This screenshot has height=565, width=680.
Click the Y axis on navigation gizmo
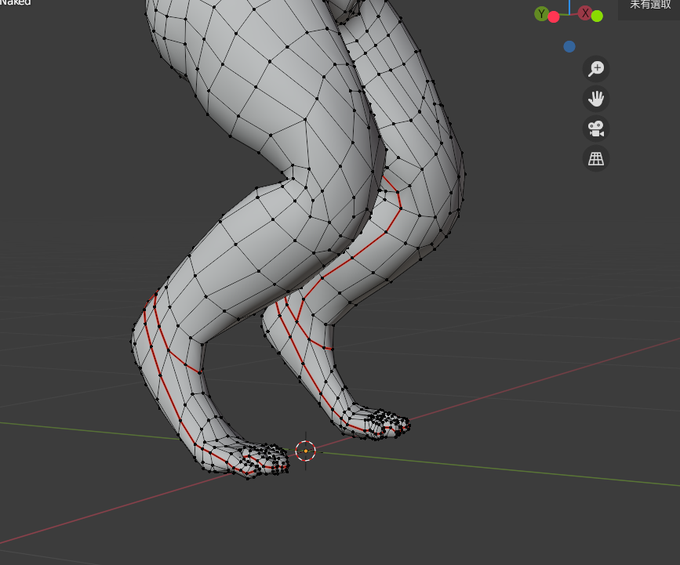(x=541, y=14)
